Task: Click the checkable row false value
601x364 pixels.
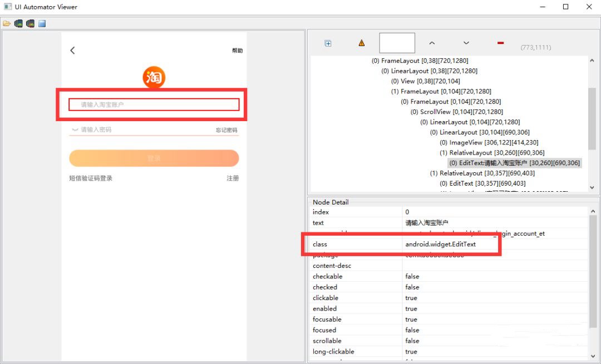Action: (x=412, y=276)
